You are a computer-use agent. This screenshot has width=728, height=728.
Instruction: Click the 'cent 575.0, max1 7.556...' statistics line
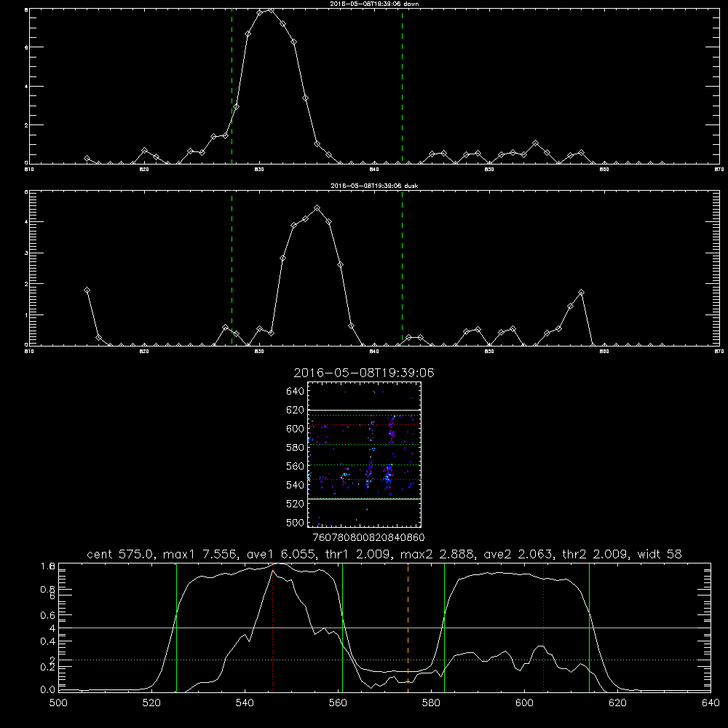(x=384, y=554)
